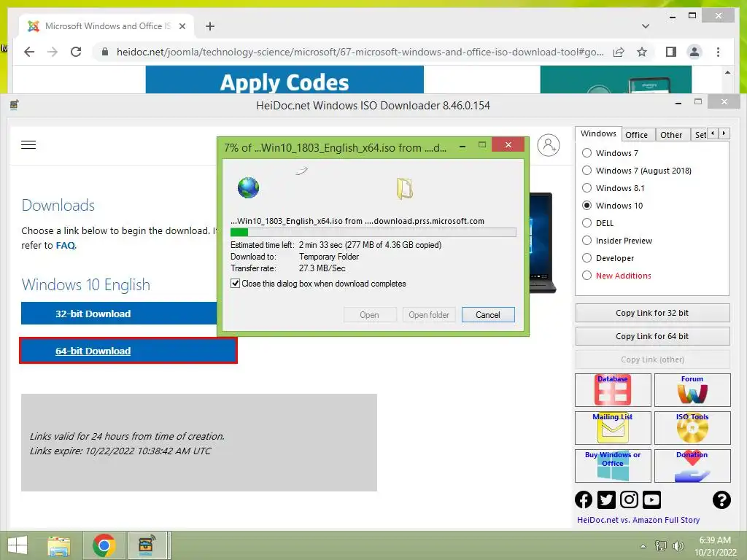This screenshot has width=747, height=560.
Task: Uncheck close dialog when download completes
Action: tap(235, 284)
